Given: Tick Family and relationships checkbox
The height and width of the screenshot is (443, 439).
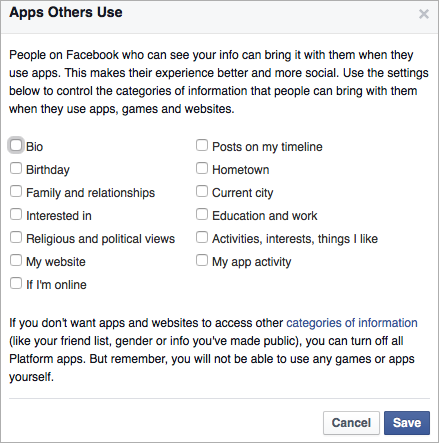Looking at the screenshot, I should [x=16, y=191].
